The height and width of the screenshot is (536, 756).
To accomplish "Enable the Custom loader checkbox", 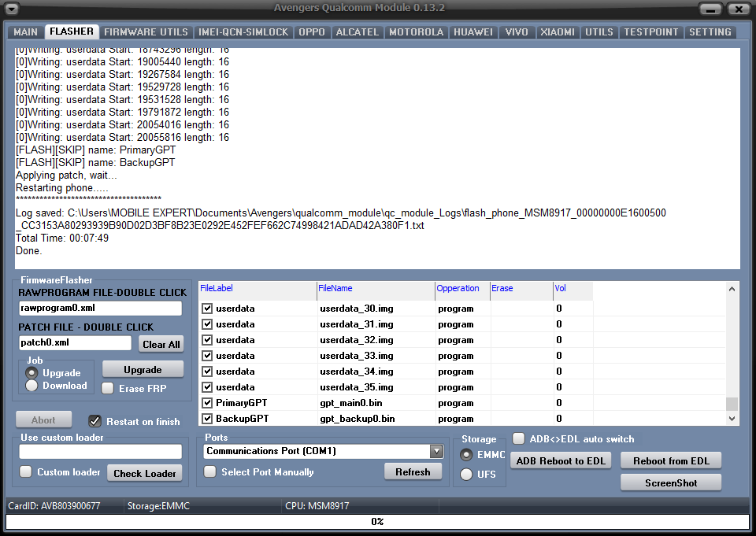I will (x=25, y=472).
